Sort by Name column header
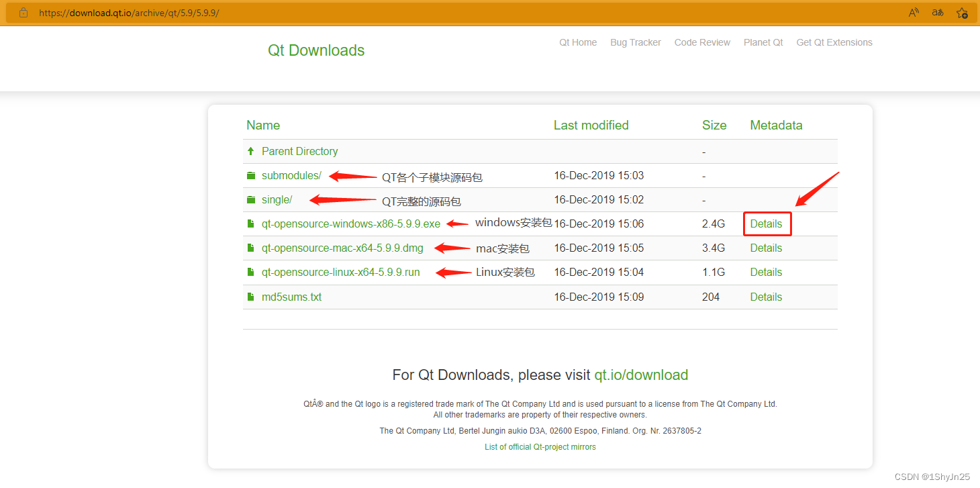 (263, 126)
